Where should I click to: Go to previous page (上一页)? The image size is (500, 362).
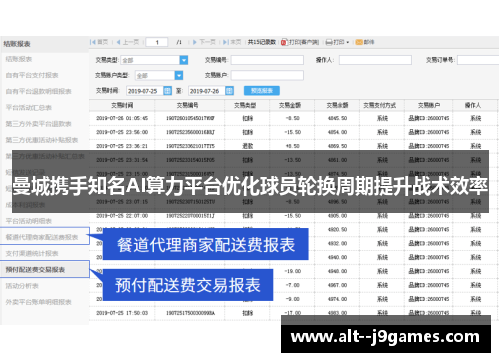pos(128,42)
